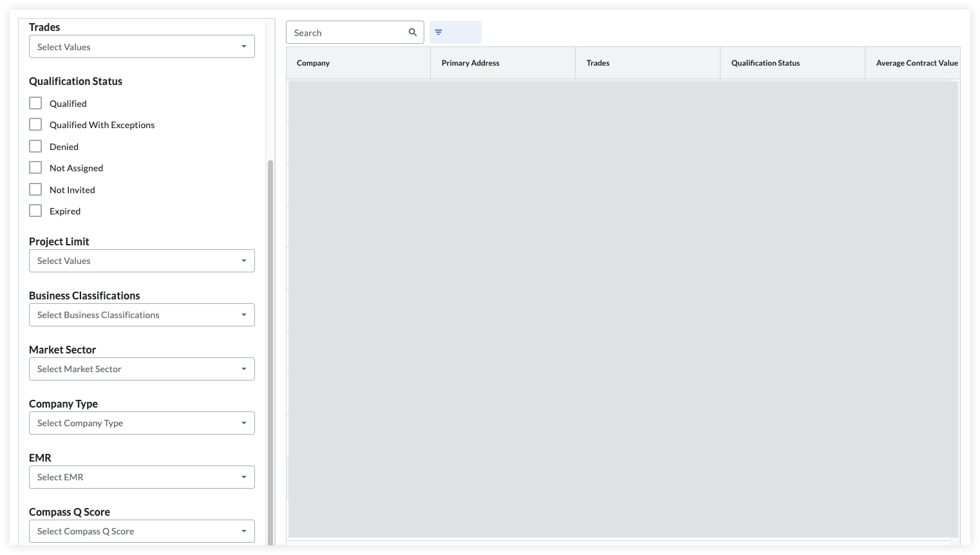The image size is (980, 555).
Task: Tick the Denied status checkbox
Action: coord(35,147)
